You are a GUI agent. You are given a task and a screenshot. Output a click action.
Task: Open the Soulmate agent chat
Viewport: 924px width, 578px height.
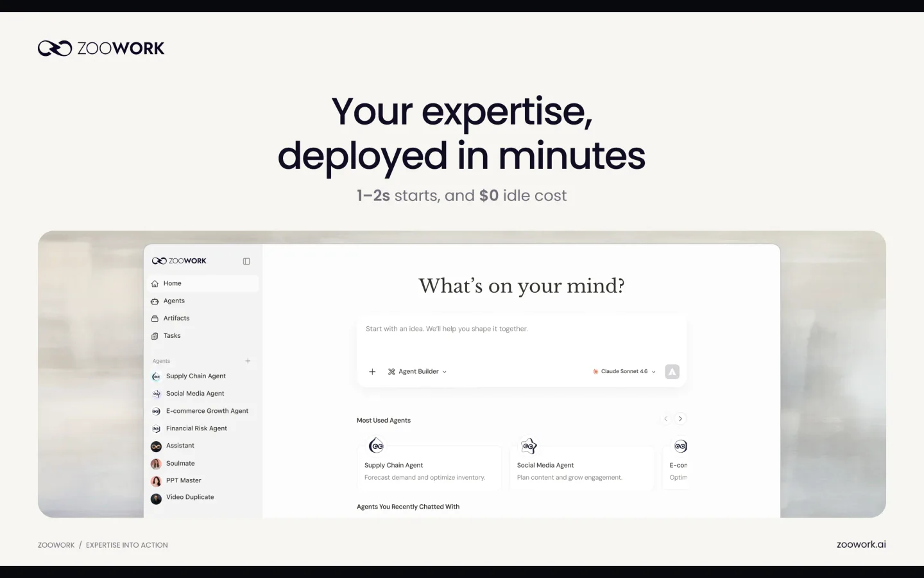(x=203, y=463)
